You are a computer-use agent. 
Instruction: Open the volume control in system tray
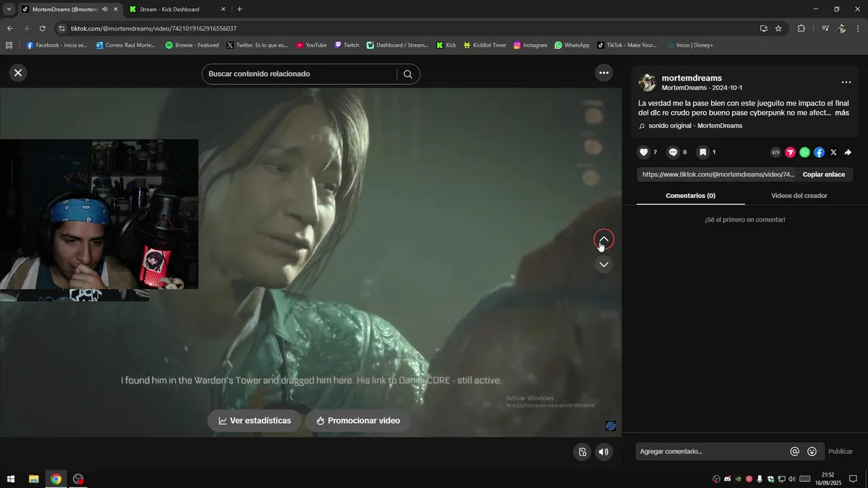pos(792,479)
